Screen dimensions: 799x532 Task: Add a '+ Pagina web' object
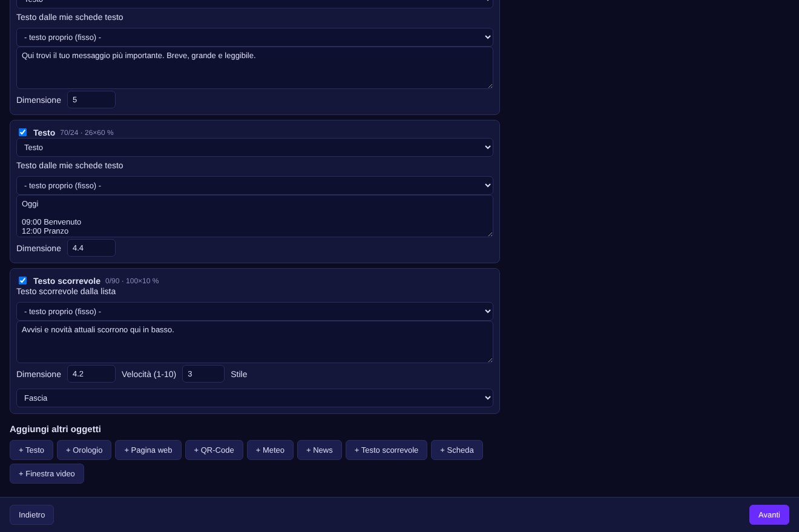click(148, 450)
